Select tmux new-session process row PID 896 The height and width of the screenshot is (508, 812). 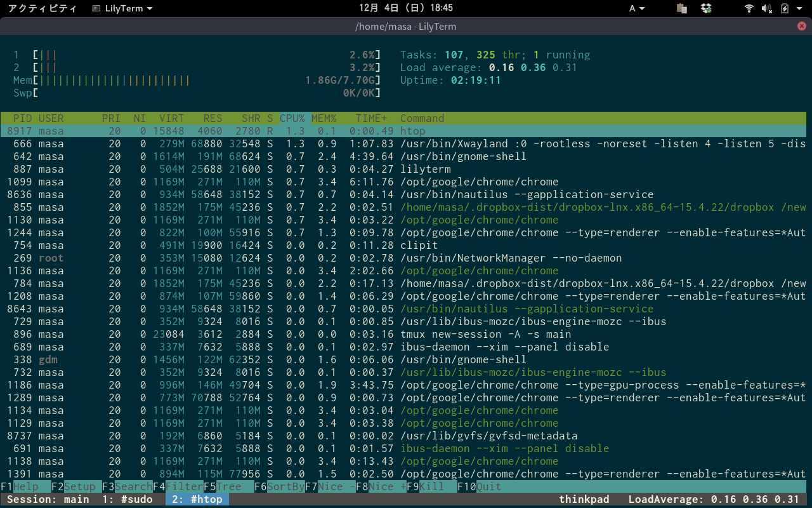[x=403, y=334]
